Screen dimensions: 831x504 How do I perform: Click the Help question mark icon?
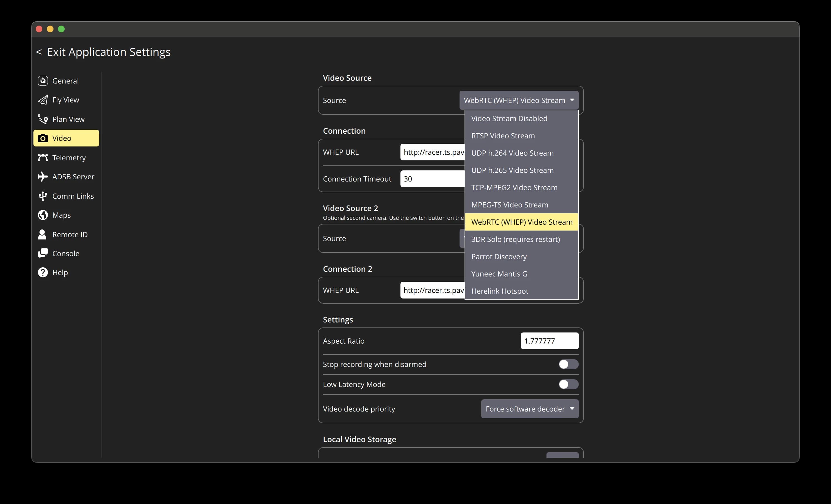click(43, 273)
